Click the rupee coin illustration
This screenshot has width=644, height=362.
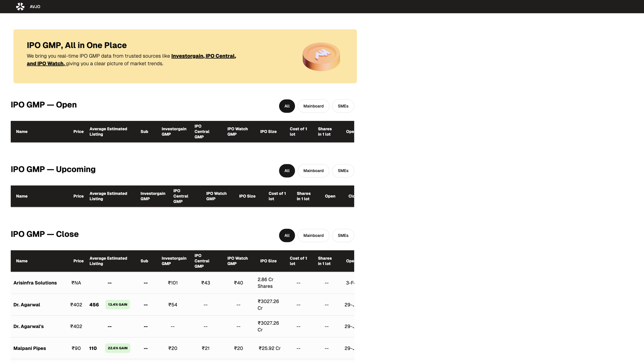[321, 57]
